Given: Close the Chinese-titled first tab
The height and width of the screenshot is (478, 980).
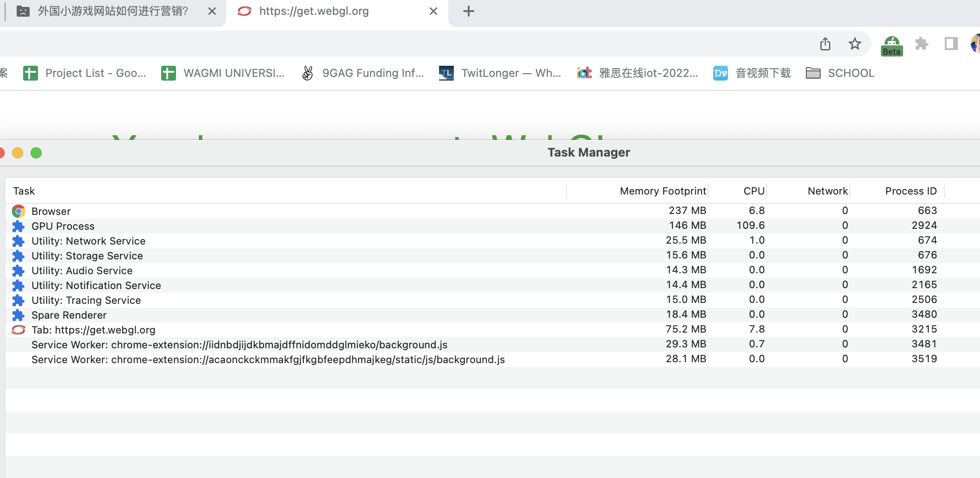Looking at the screenshot, I should pyautogui.click(x=212, y=11).
